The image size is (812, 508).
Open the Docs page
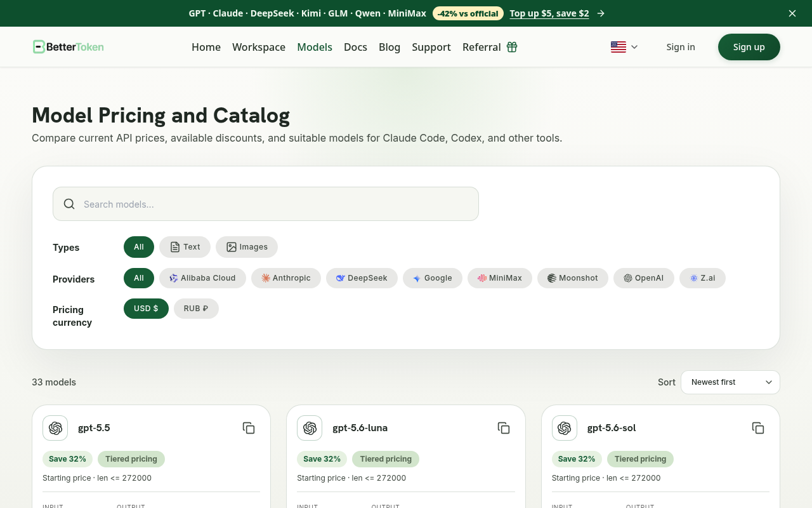355,47
